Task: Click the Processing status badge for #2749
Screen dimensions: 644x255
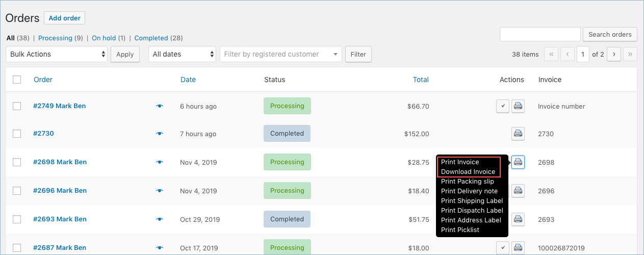Action: click(287, 106)
